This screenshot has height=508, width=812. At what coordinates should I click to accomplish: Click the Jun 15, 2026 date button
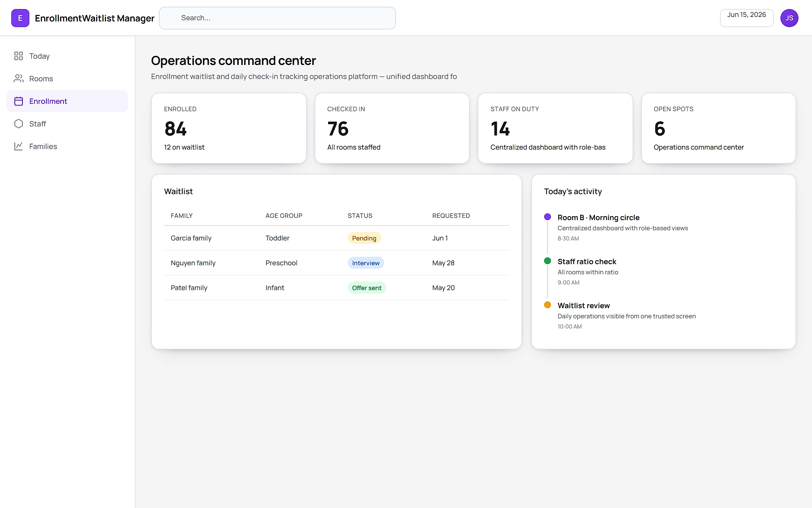tap(747, 18)
